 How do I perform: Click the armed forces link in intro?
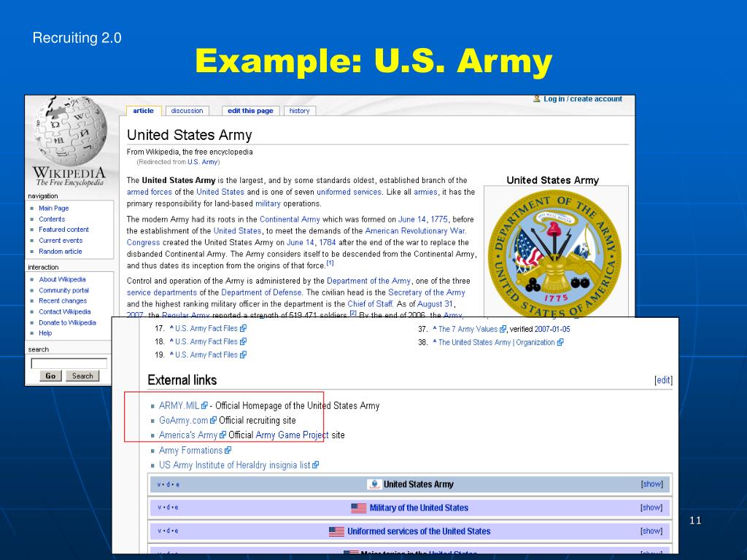pyautogui.click(x=149, y=192)
